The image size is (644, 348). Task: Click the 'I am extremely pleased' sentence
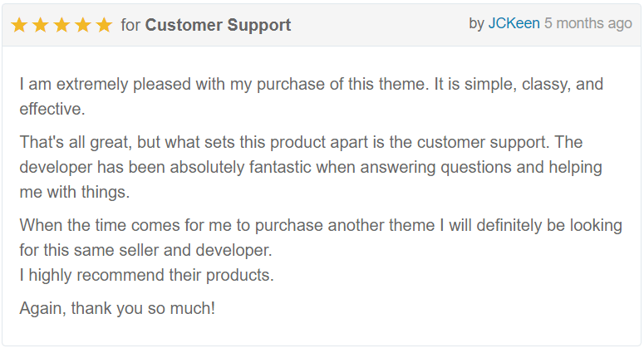(312, 85)
